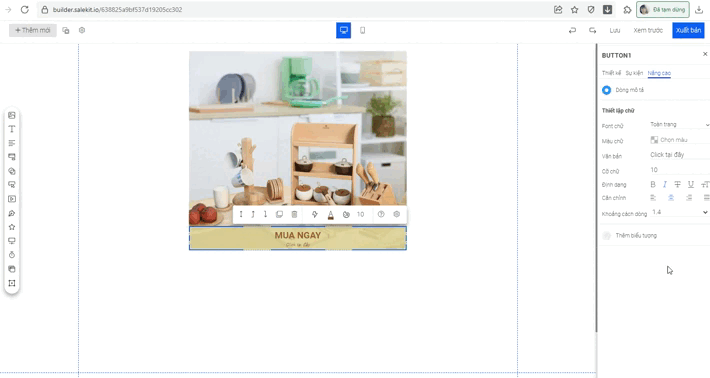710x378 pixels.
Task: Click the browser address bar URL
Action: click(x=117, y=10)
